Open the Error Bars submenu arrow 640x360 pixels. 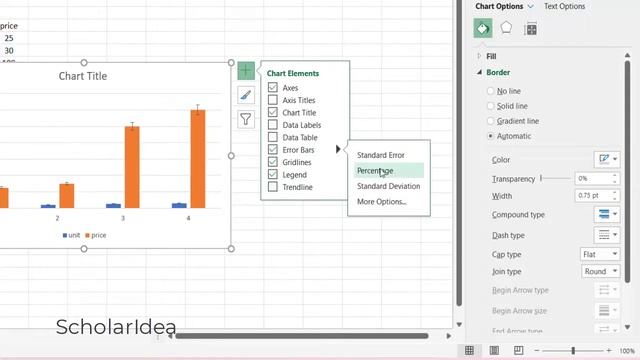[338, 149]
